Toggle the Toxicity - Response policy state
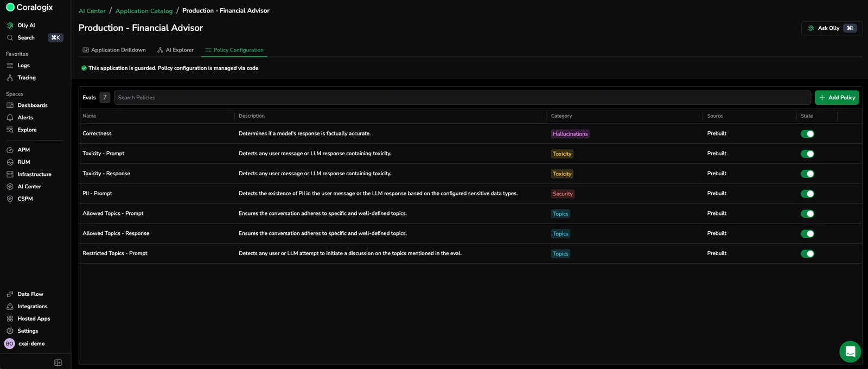 pyautogui.click(x=807, y=174)
